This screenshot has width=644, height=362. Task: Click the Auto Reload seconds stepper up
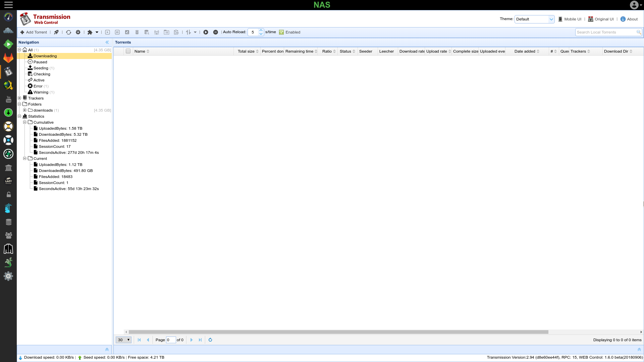261,30
